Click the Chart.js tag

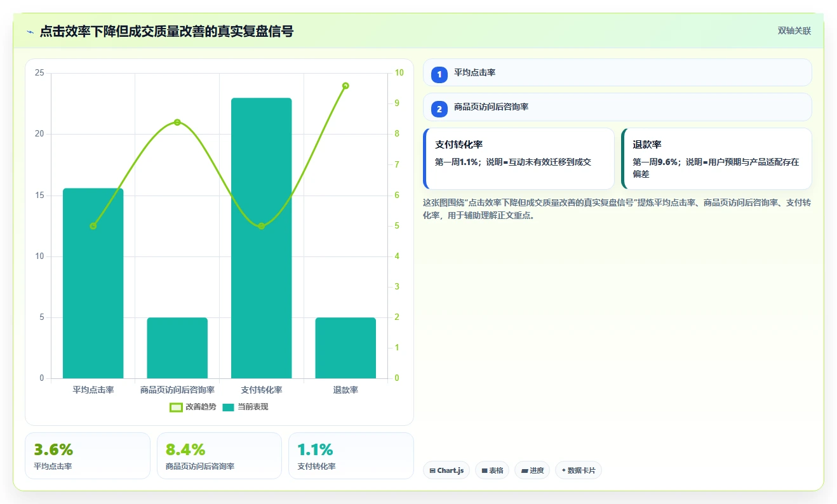[x=446, y=470]
